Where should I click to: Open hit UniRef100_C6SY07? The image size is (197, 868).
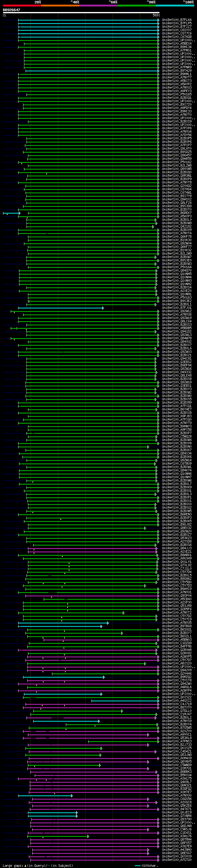(177, 30)
